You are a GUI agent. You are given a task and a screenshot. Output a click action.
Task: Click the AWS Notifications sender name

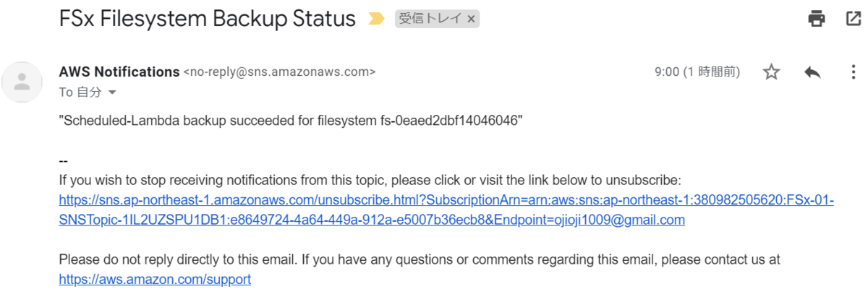tap(119, 72)
